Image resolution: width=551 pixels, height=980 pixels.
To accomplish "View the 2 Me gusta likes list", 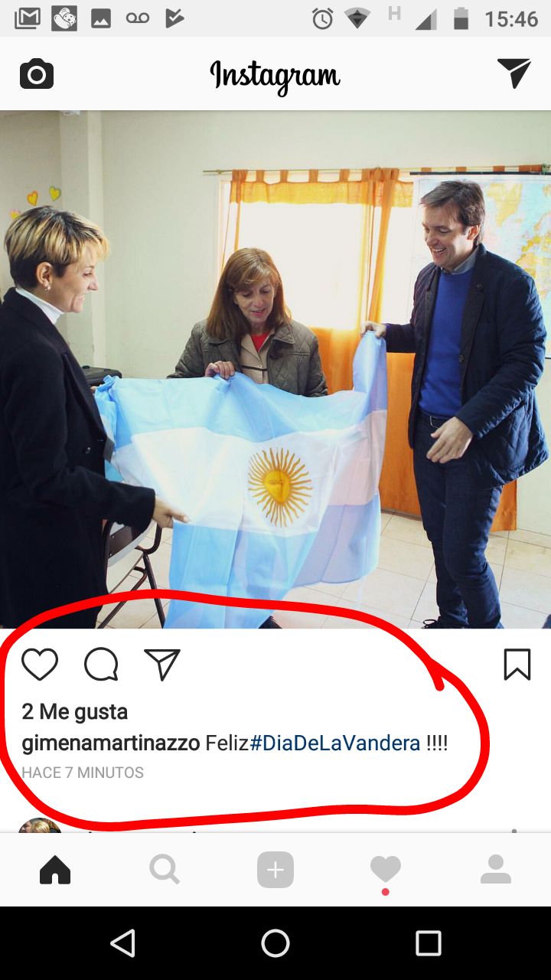I will [x=75, y=712].
